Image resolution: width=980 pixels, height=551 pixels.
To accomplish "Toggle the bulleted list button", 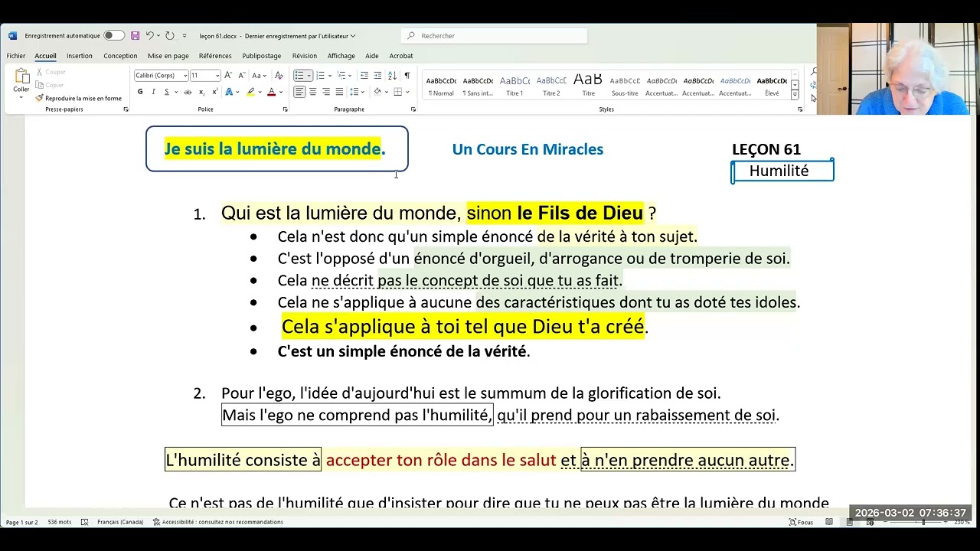I will pyautogui.click(x=299, y=75).
